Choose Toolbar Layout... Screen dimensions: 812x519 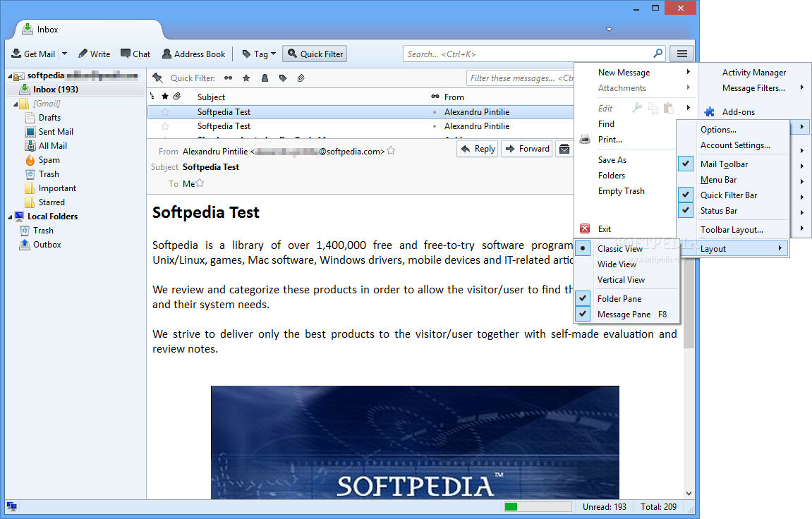733,229
